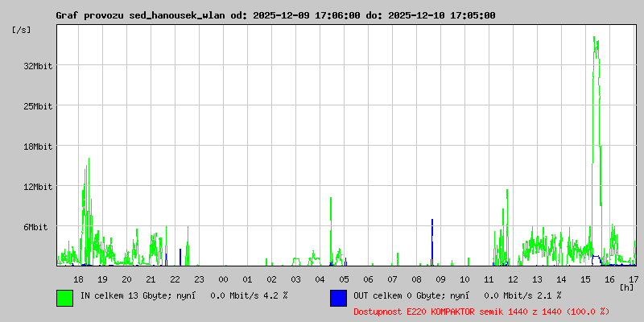The height and width of the screenshot is (322, 644).
Task: Click the '12Mbit' y-axis label
Action: pyautogui.click(x=38, y=187)
